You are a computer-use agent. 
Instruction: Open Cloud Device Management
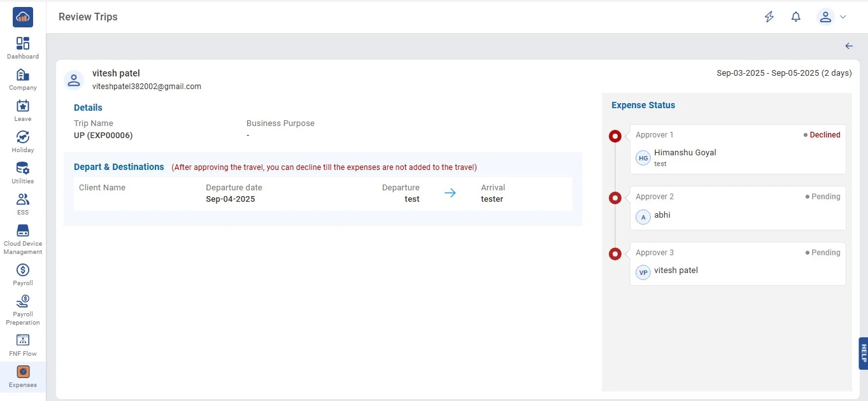click(23, 231)
